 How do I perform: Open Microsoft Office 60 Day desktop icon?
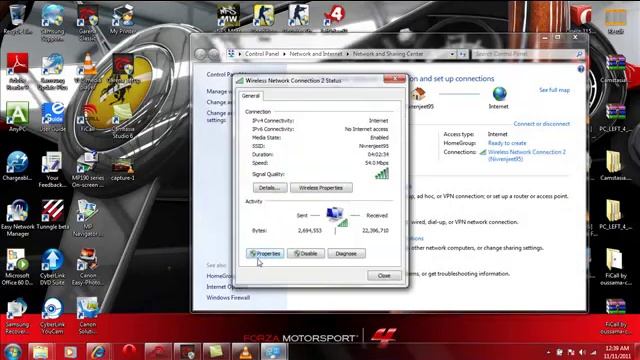click(x=17, y=267)
